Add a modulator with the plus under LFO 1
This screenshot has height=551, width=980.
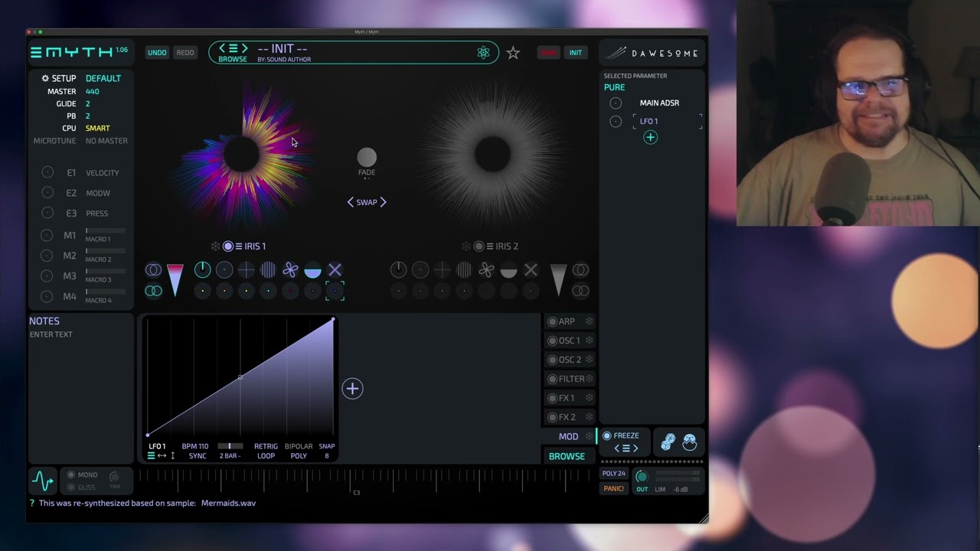(x=650, y=138)
